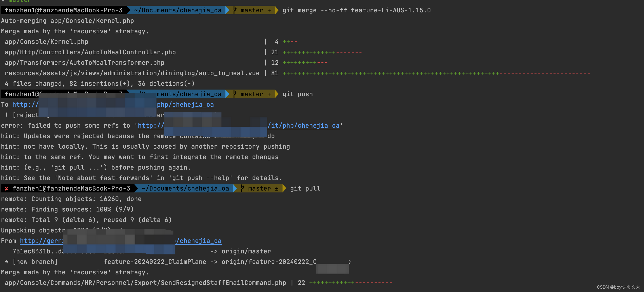Click the '~/Documents/chehejia_oa' path segment in the first prompt
The width and height of the screenshot is (644, 292).
[177, 10]
